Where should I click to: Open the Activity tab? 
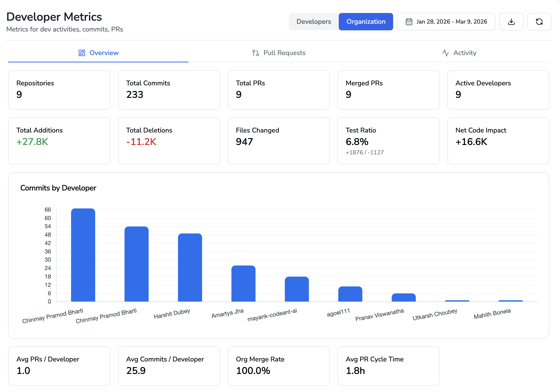coord(464,53)
